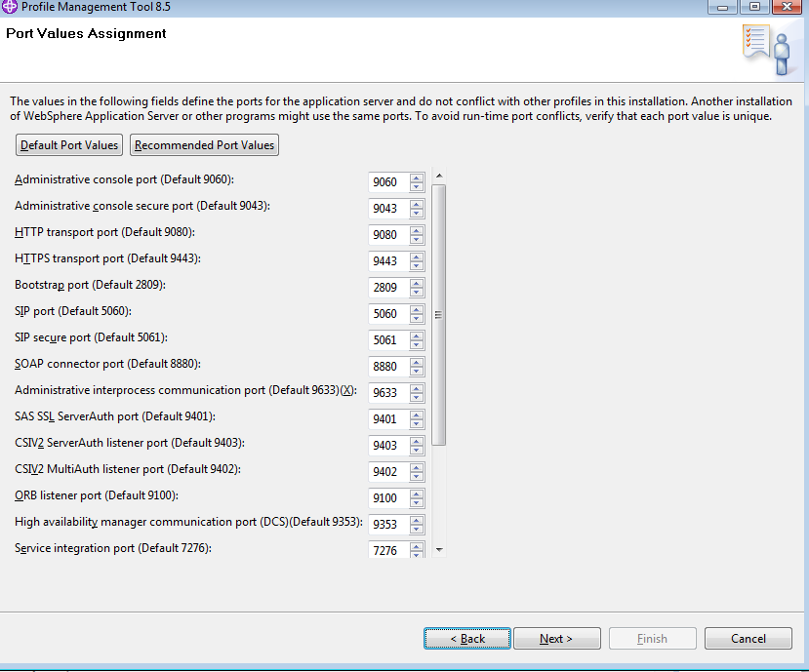Decrease High availability manager port 9353
This screenshot has height=672, width=809.
(x=417, y=529)
